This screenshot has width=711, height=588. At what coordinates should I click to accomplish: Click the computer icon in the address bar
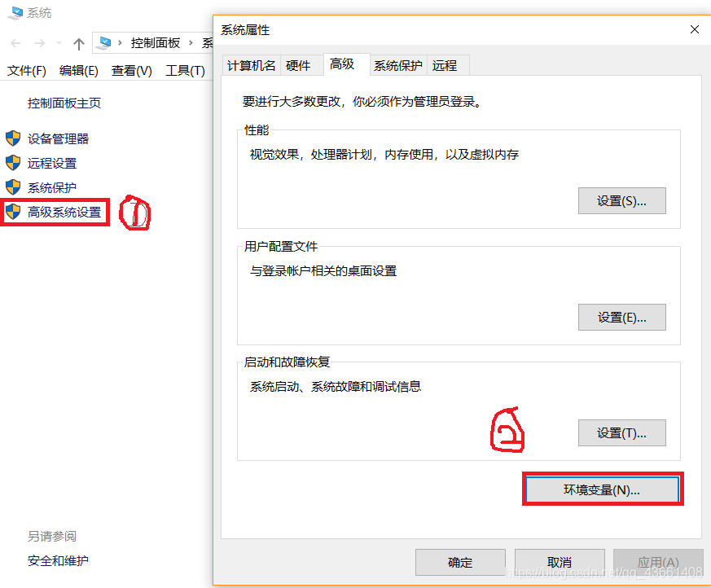tap(105, 43)
